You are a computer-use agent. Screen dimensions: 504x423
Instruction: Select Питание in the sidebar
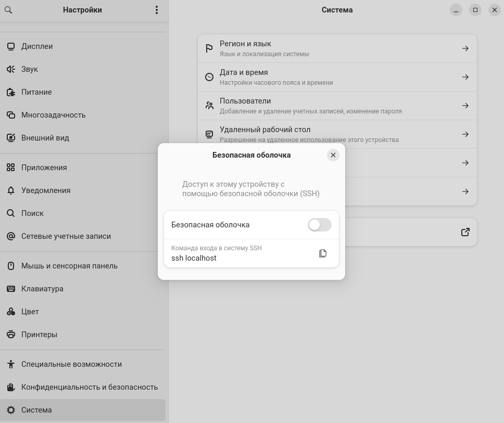tap(36, 92)
